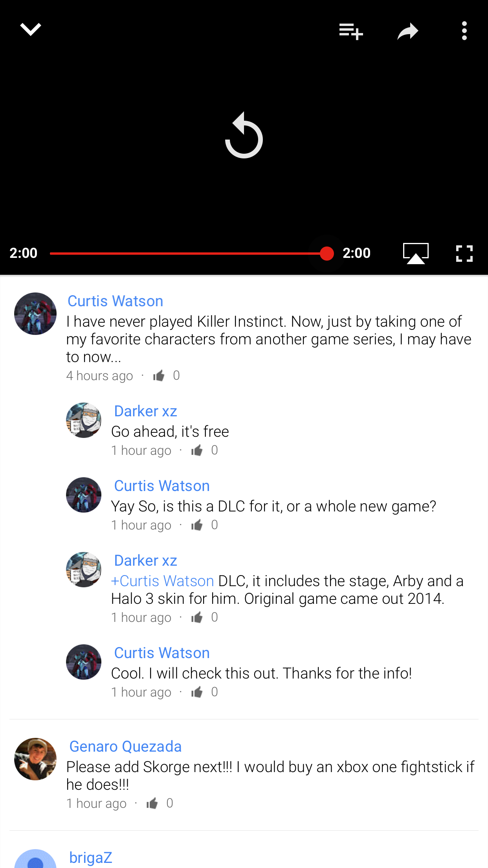Open the three-dot overflow menu
The image size is (488, 868).
[x=464, y=31]
